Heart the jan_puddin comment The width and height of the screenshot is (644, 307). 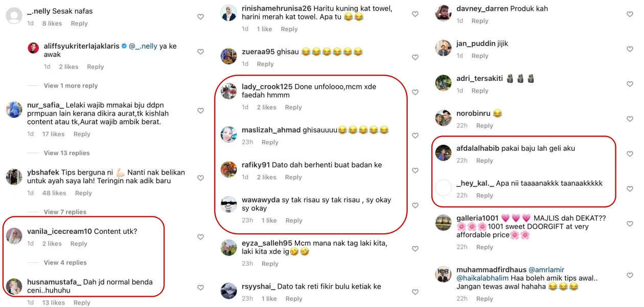pyautogui.click(x=630, y=49)
